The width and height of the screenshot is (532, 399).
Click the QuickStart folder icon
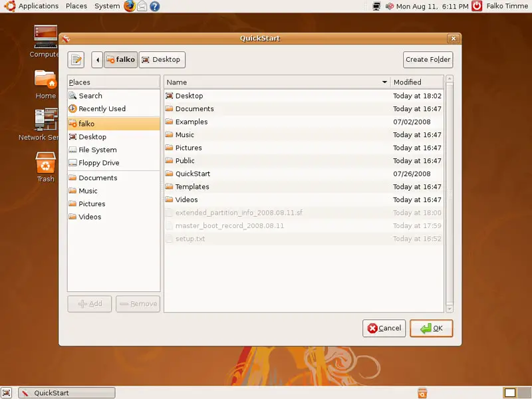pos(169,174)
